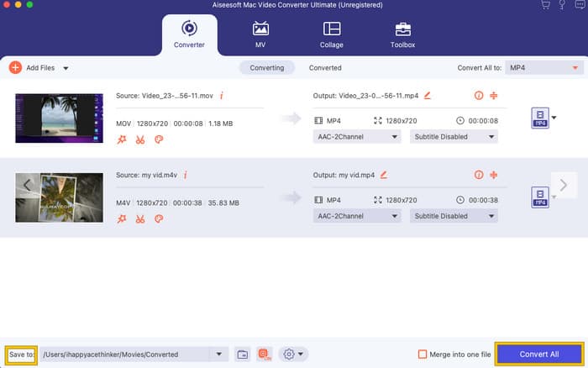This screenshot has width=588, height=368.
Task: Click the save path field /Users/ihappyacethinker/Movies/Converted
Action: [126, 355]
